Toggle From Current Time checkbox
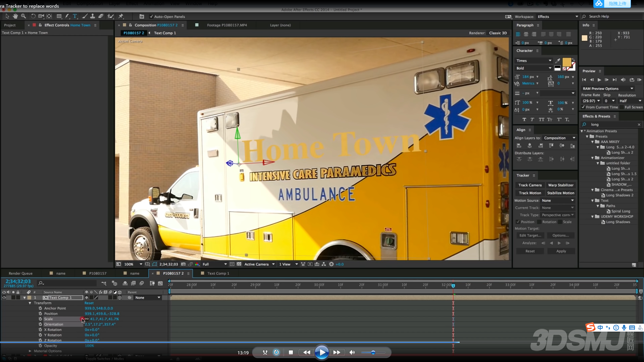 [x=583, y=107]
